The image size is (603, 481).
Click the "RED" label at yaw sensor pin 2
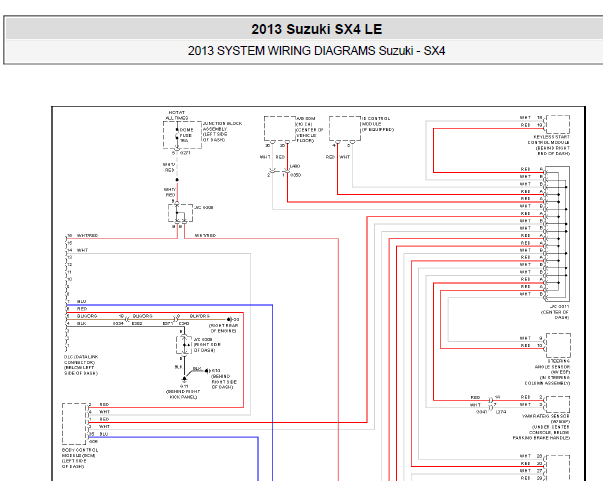click(x=525, y=397)
